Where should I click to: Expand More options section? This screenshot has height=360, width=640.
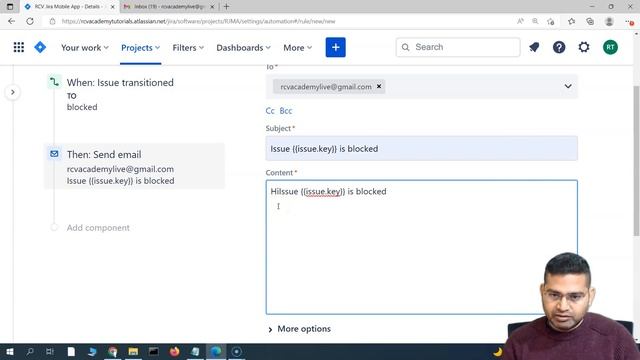[x=300, y=329]
